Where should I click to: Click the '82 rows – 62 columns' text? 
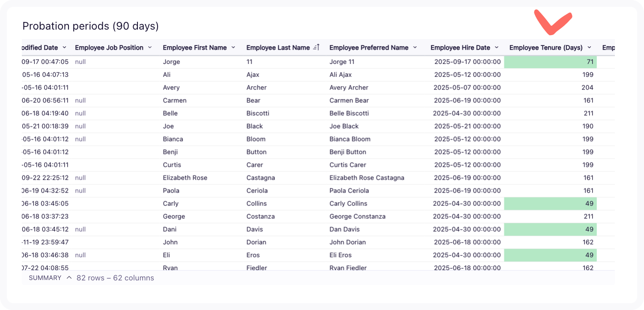pyautogui.click(x=115, y=278)
